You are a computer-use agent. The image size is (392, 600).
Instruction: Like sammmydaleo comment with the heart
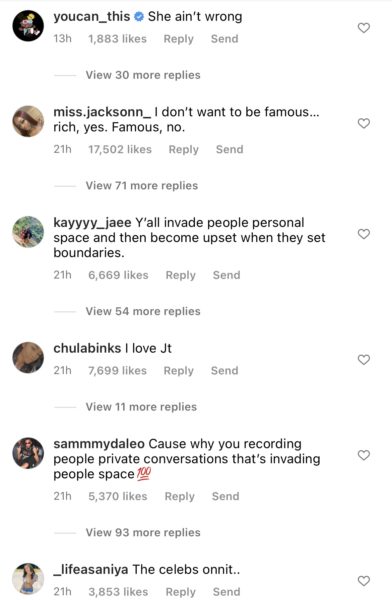pyautogui.click(x=364, y=455)
